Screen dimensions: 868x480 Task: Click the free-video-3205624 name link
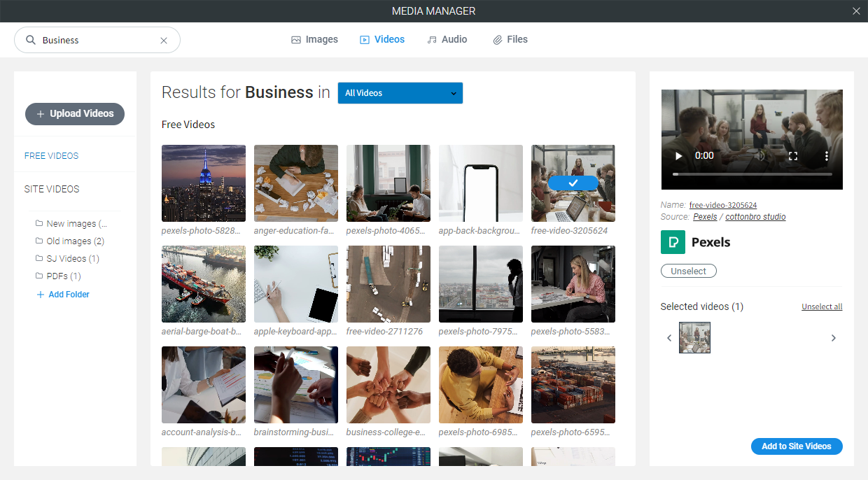pos(723,205)
